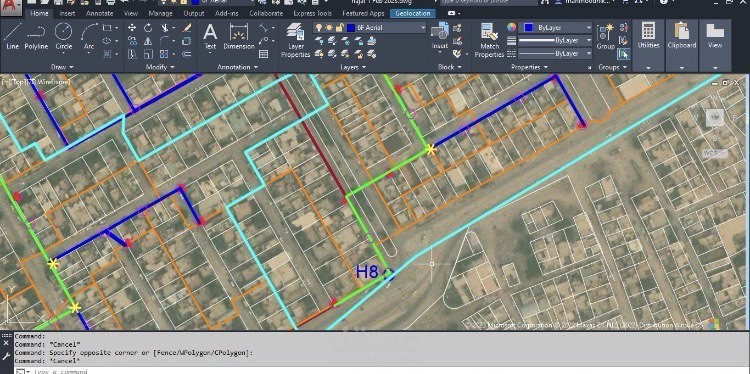Expand the Draw panel
The height and width of the screenshot is (374, 750).
pos(62,67)
